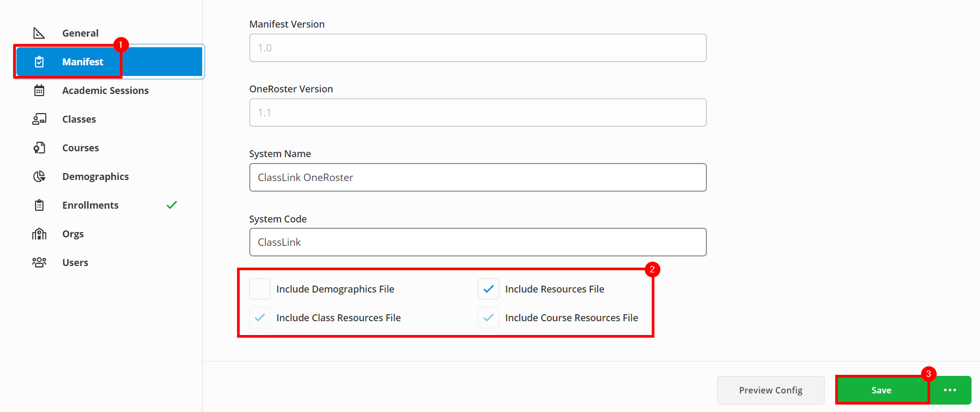Click the Orgs building icon

[39, 234]
